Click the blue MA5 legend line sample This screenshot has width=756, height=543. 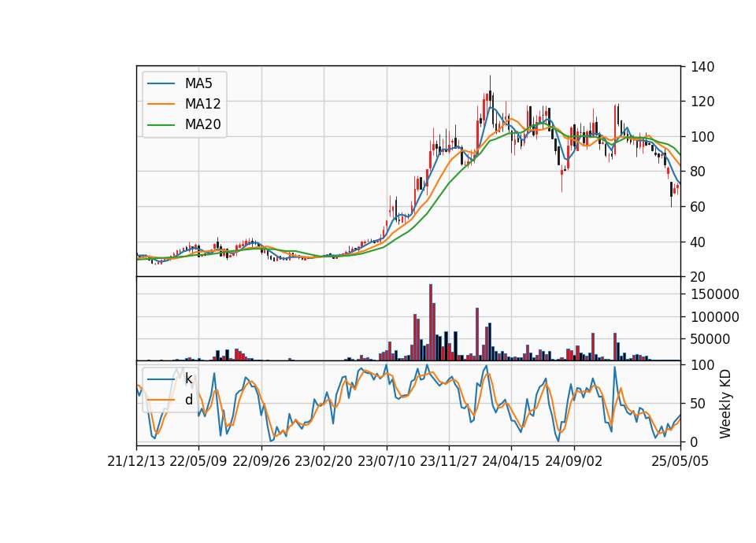click(161, 83)
